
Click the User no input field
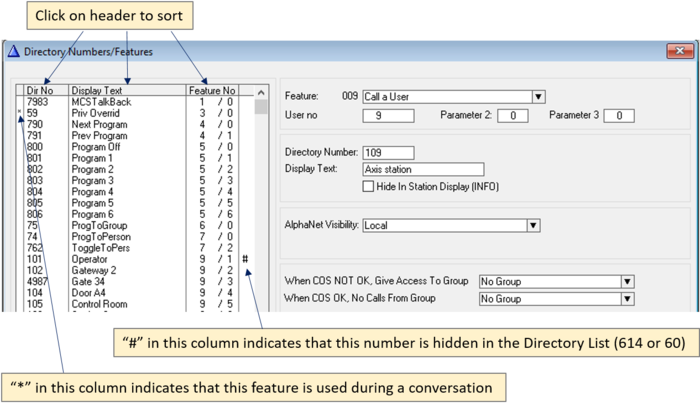point(388,116)
